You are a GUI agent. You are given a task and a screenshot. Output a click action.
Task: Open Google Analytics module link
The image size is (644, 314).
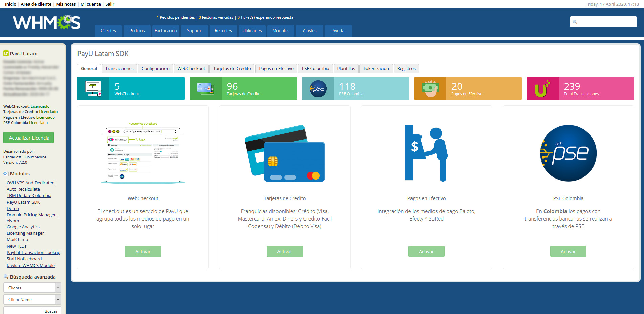[23, 227]
